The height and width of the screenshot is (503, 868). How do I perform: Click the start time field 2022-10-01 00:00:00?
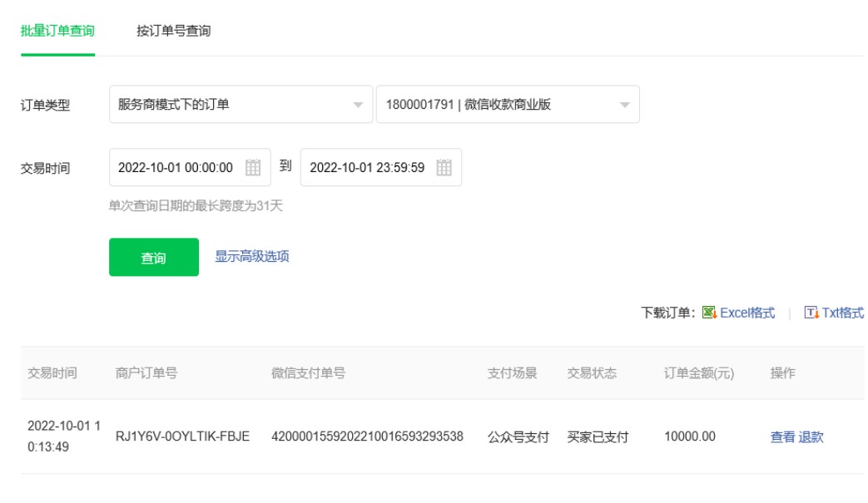[176, 168]
